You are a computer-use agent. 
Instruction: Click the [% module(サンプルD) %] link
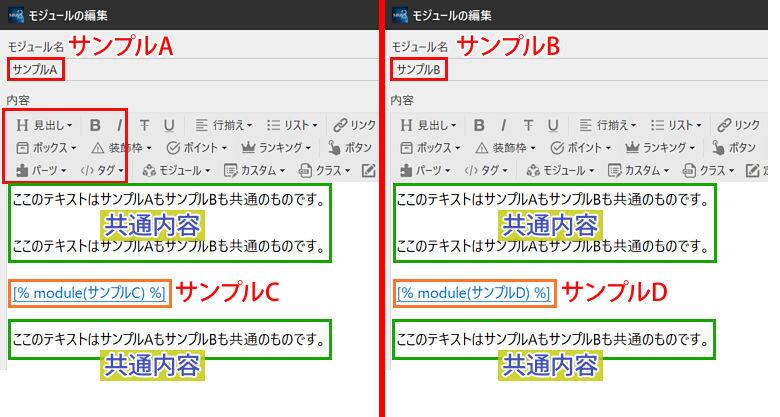click(x=473, y=292)
